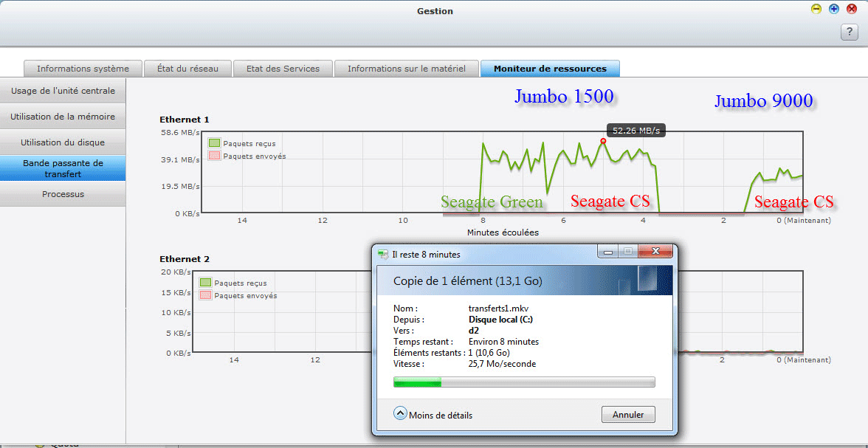Show Usage de l'unité centrale
Viewport: 868px width, 448px height.
63,91
